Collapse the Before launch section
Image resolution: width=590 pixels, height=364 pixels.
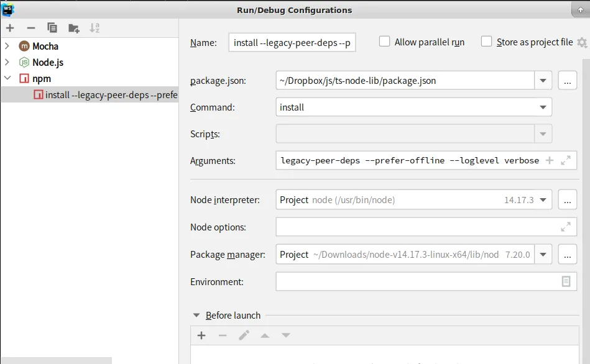pos(196,316)
